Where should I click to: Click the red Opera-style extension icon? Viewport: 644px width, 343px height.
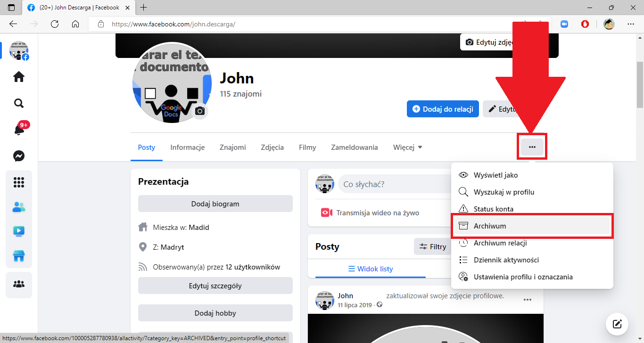(585, 24)
